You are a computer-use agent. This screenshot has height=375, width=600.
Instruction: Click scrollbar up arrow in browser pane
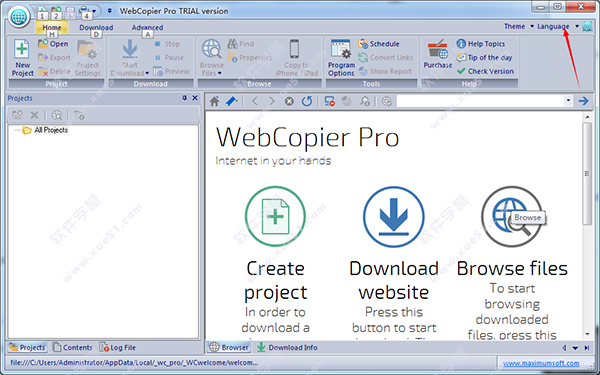tap(587, 117)
